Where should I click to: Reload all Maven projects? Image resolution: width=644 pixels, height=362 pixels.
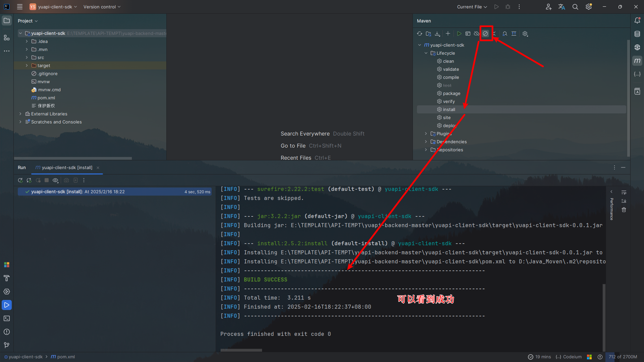(420, 34)
